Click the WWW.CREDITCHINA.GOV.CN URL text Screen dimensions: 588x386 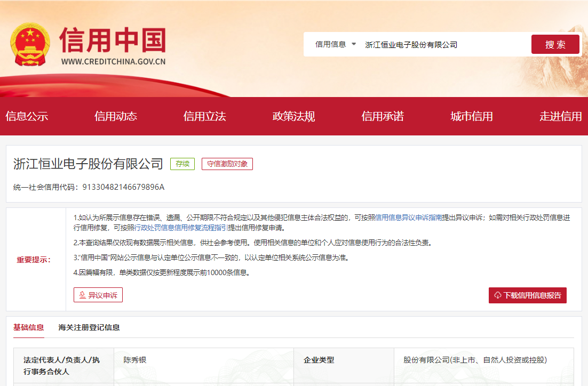[113, 61]
